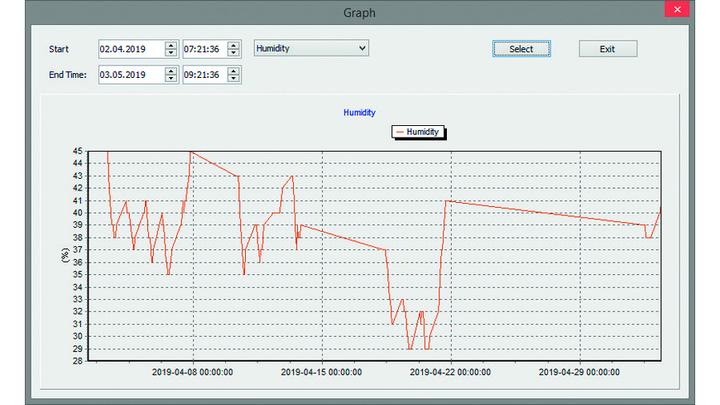Click the End Time: label
The width and height of the screenshot is (720, 405).
68,75
